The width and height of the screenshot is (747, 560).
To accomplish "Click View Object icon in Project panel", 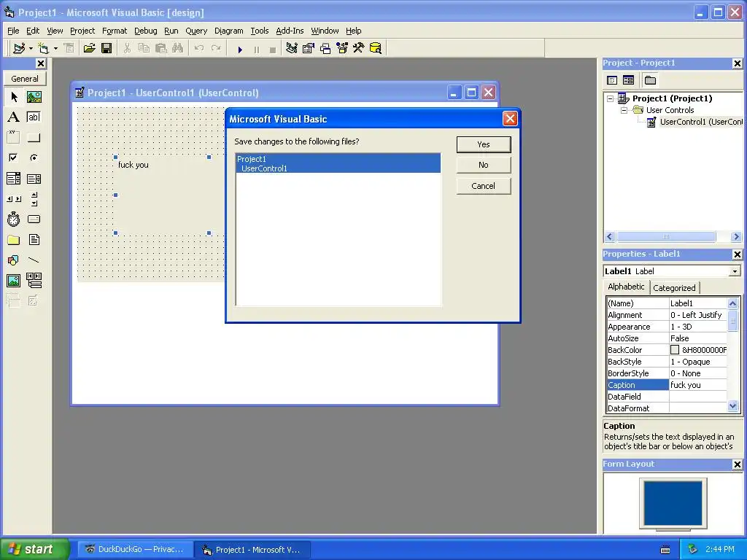I will click(x=628, y=80).
